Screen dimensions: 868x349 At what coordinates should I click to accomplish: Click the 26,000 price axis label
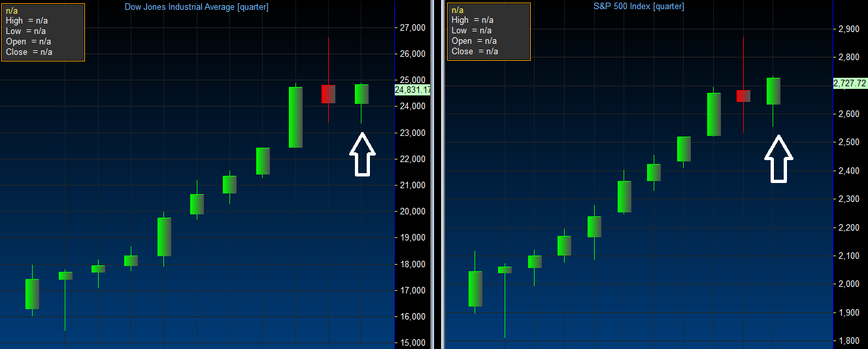pos(412,54)
